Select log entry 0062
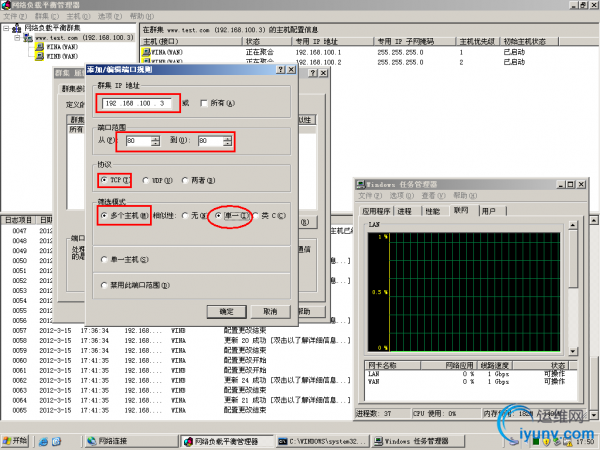Viewport: 600px width, 450px height. (x=176, y=380)
